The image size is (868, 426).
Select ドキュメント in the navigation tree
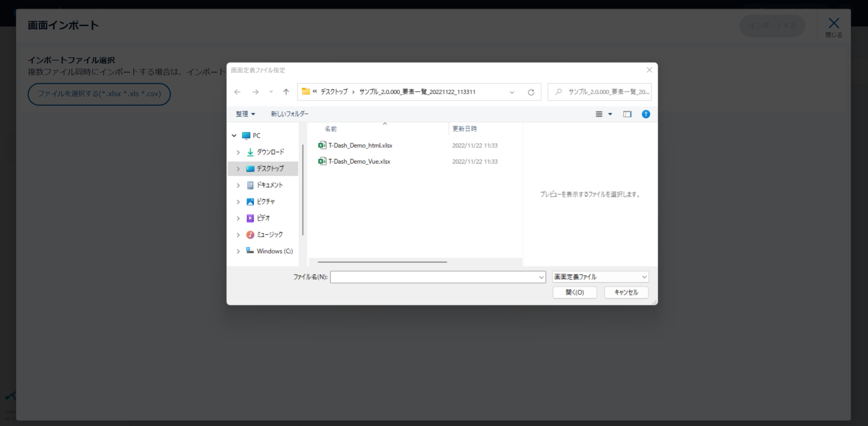click(x=269, y=185)
